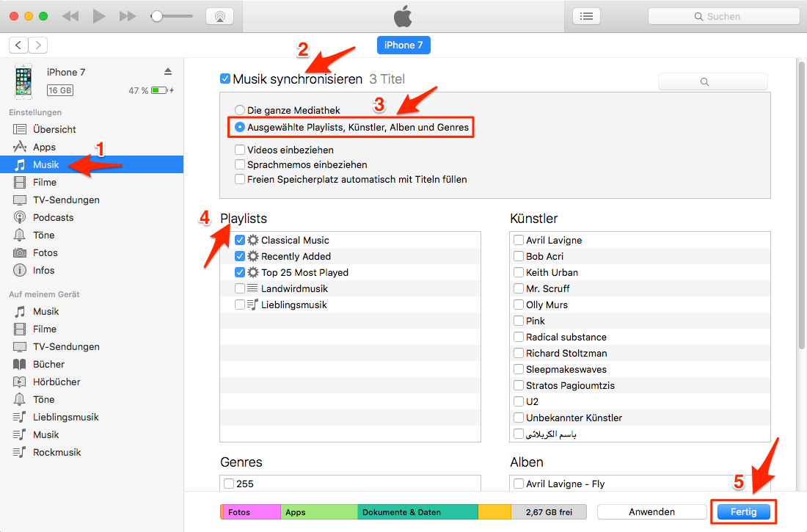807x532 pixels.
Task: Click the Apps segment in storage bar
Action: tap(319, 512)
